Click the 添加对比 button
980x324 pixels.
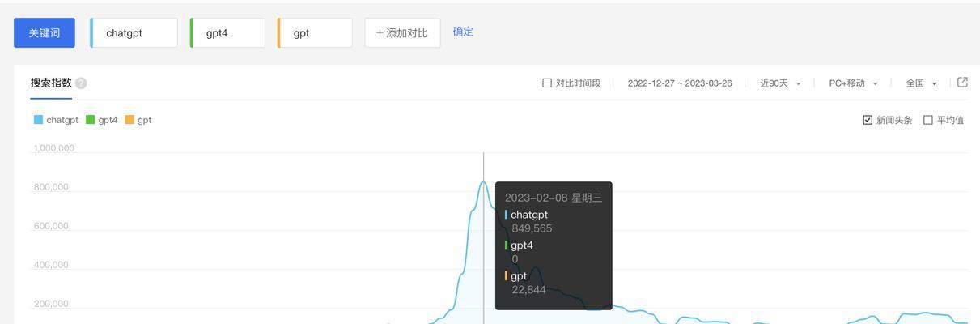[402, 33]
